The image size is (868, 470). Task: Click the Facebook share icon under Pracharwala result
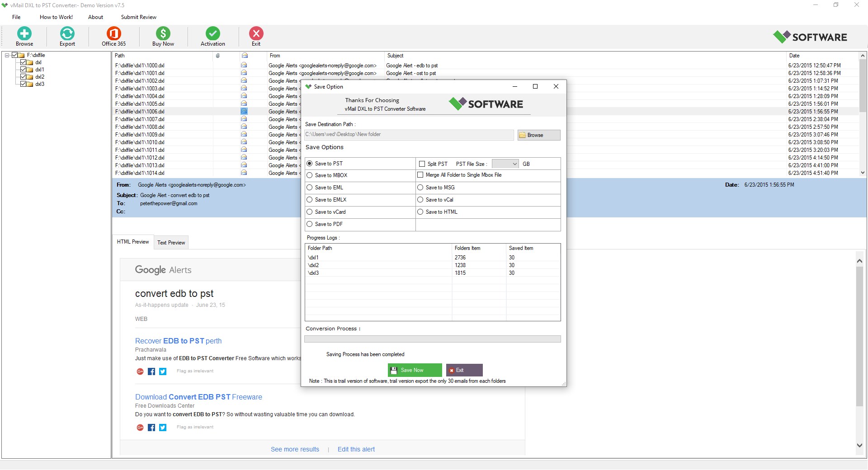coord(151,371)
